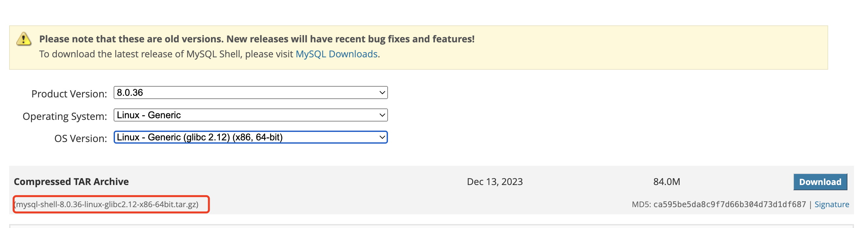The image size is (868, 228).
Task: Open the Signature link
Action: click(x=831, y=205)
